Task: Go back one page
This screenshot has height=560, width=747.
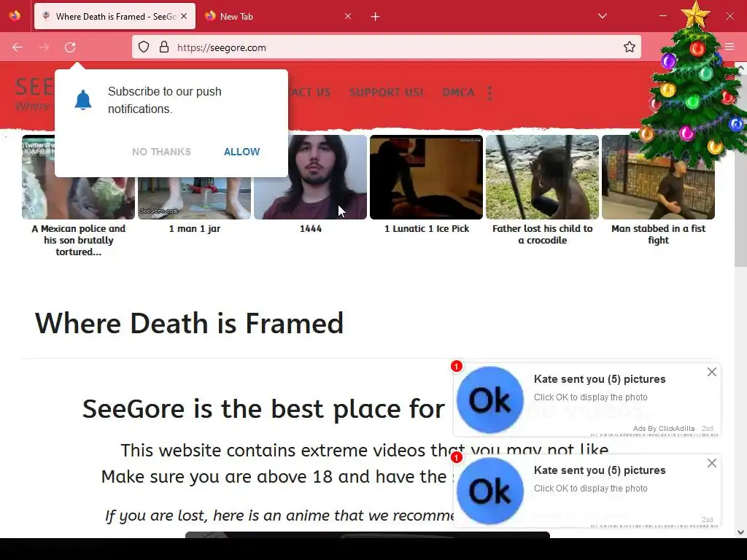Action: 18,47
